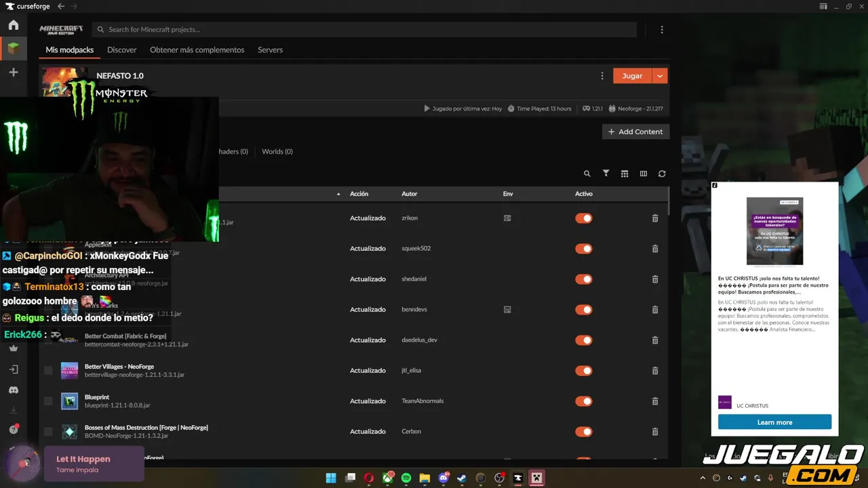Click the Env column header
Viewport: 868px width, 488px height.
pos(508,194)
